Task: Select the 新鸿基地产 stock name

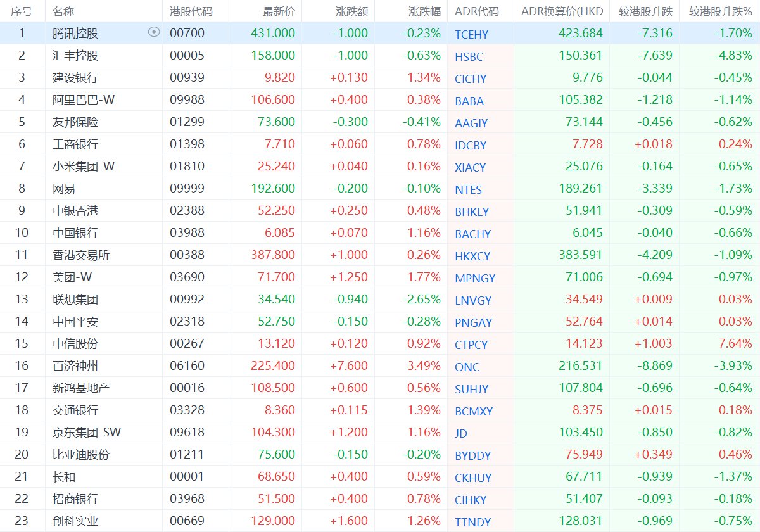Action: (x=81, y=388)
